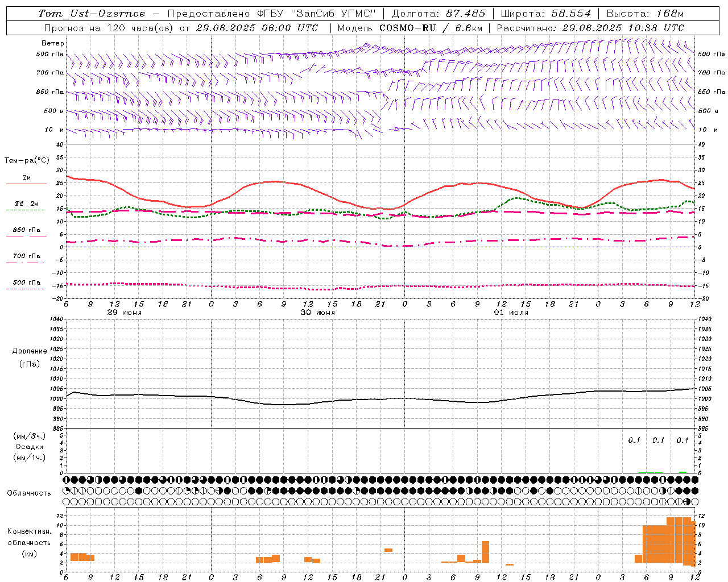Click the Тем-ра(°C) temperature panel label

[27, 161]
